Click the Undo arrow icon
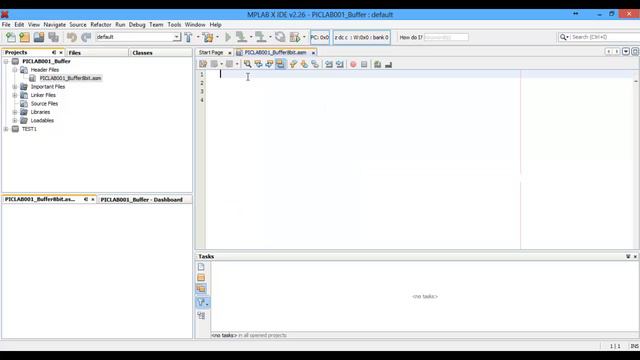The image size is (640, 360). [x=72, y=37]
